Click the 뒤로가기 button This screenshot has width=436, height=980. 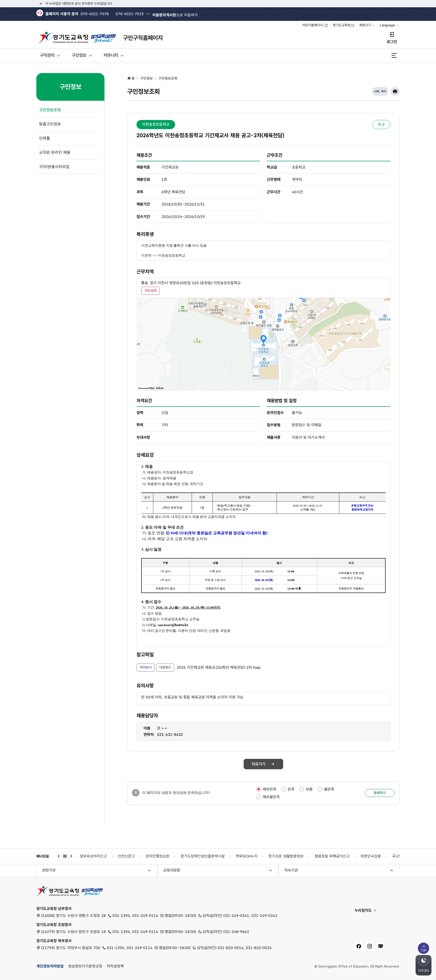pyautogui.click(x=263, y=764)
